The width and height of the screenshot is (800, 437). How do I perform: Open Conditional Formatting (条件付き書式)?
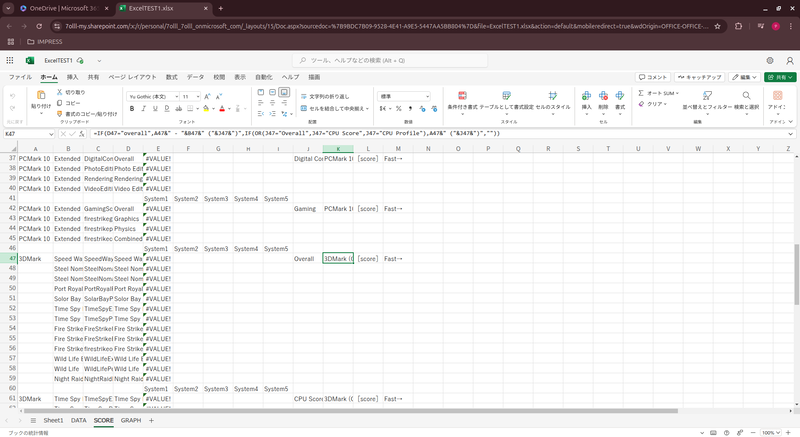pyautogui.click(x=462, y=100)
